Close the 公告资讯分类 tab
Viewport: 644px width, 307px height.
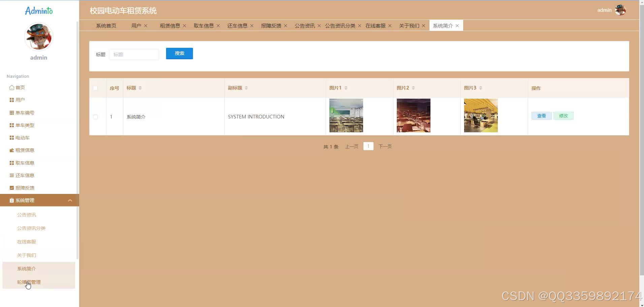pyautogui.click(x=360, y=26)
